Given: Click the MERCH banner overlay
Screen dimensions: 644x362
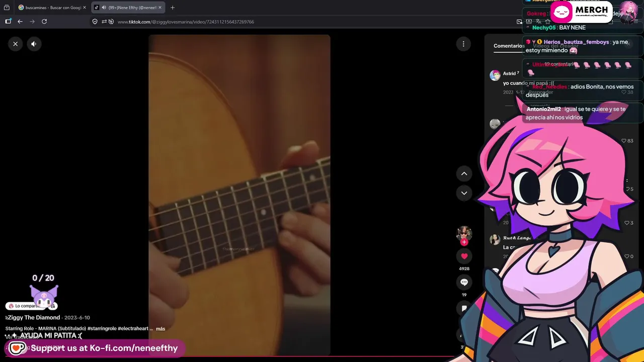Looking at the screenshot, I should [x=581, y=12].
